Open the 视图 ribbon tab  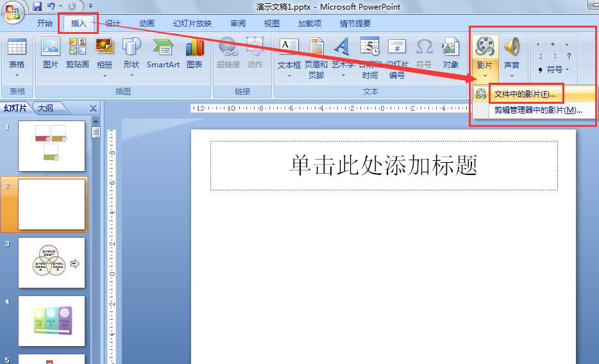272,23
